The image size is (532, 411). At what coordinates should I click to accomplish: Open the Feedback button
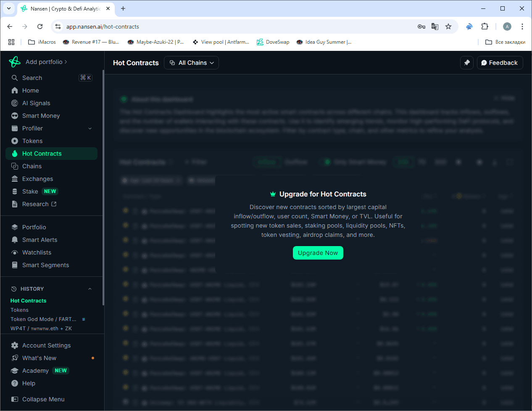500,63
